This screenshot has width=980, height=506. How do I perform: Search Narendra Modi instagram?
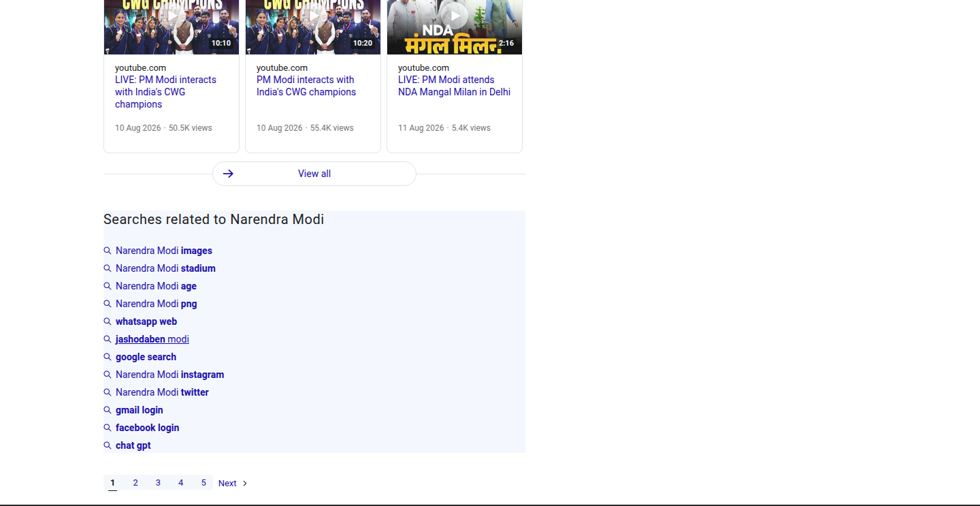(169, 375)
